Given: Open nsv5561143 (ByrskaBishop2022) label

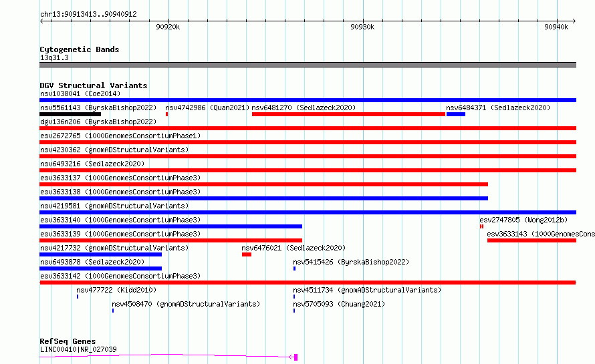Looking at the screenshot, I should [98, 108].
